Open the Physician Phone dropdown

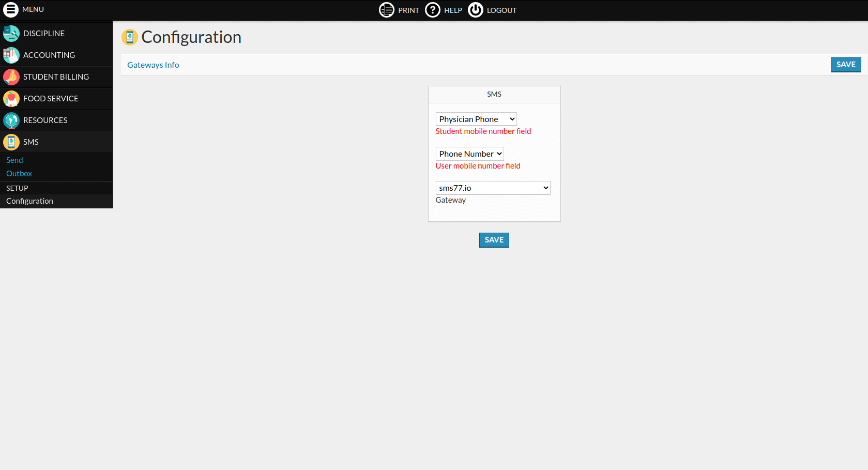click(x=476, y=119)
